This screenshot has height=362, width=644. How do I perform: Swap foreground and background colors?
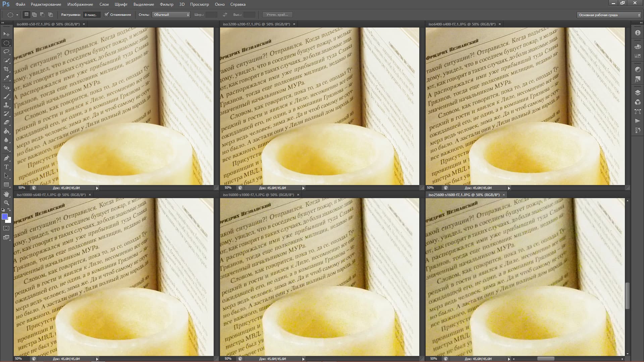tap(9, 210)
